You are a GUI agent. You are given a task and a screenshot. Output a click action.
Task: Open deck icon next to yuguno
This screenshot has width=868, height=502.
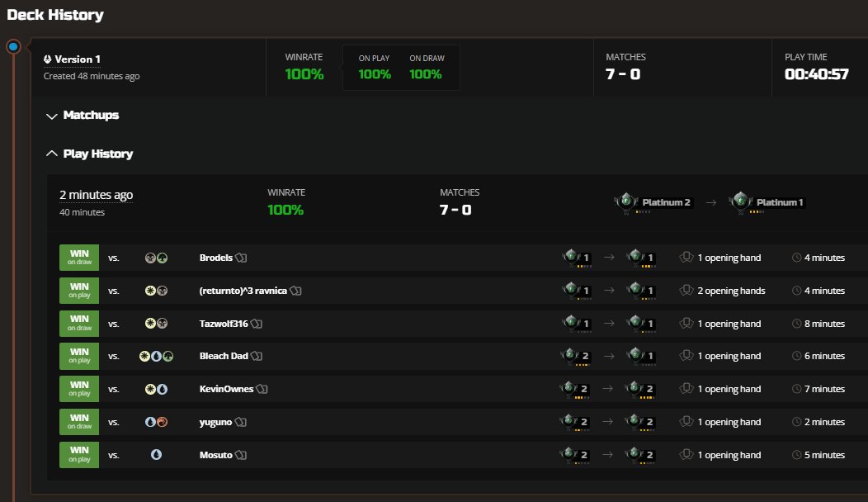click(240, 422)
